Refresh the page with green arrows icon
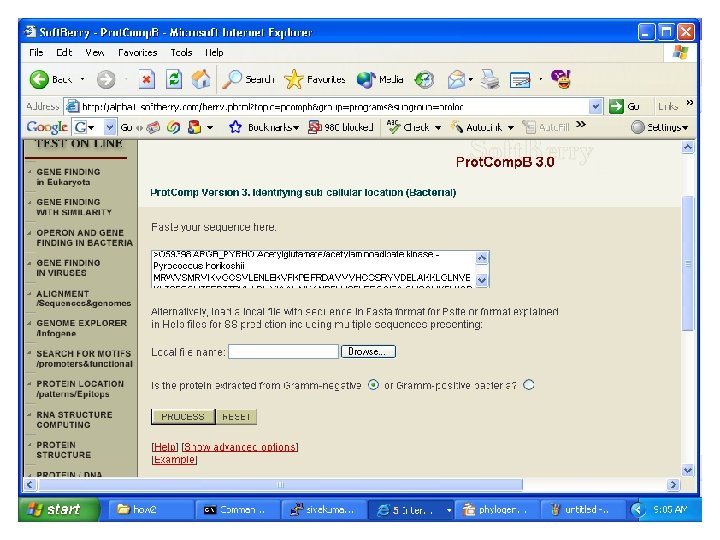The image size is (720, 540). coord(174,80)
